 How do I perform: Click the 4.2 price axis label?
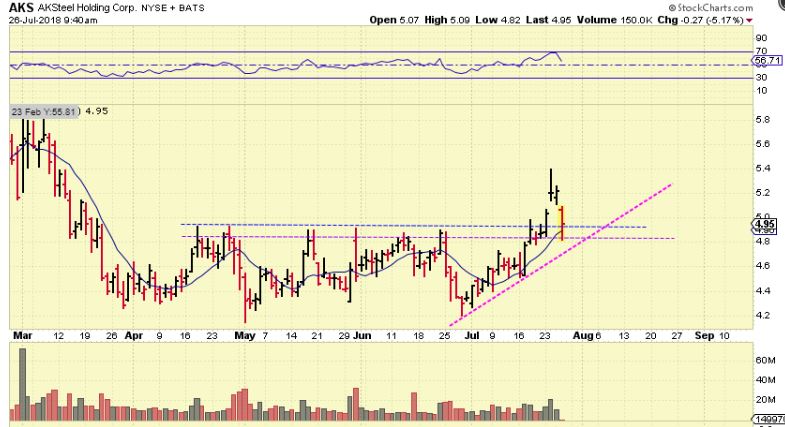[x=762, y=315]
